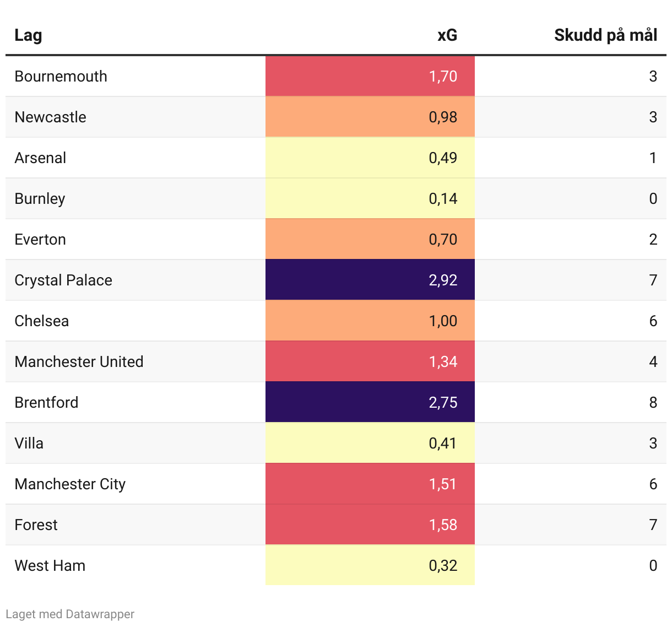Screen dimensions: 672x627
Task: Click West Ham xG cell 0,32
Action: click(443, 566)
